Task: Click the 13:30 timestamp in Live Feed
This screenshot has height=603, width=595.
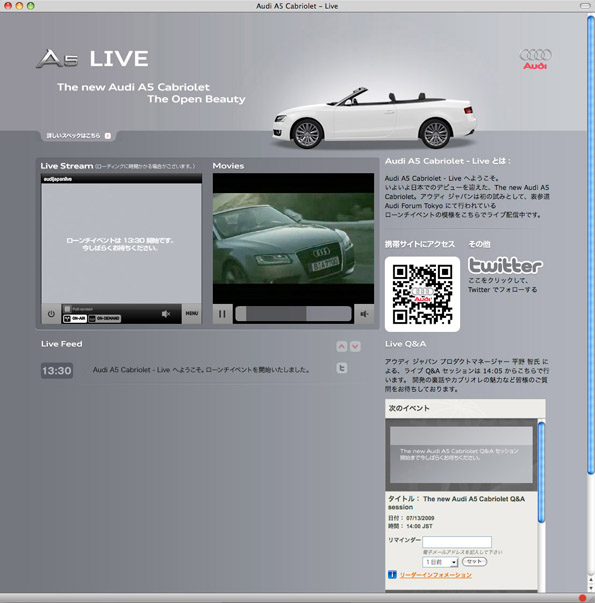Action: [57, 371]
